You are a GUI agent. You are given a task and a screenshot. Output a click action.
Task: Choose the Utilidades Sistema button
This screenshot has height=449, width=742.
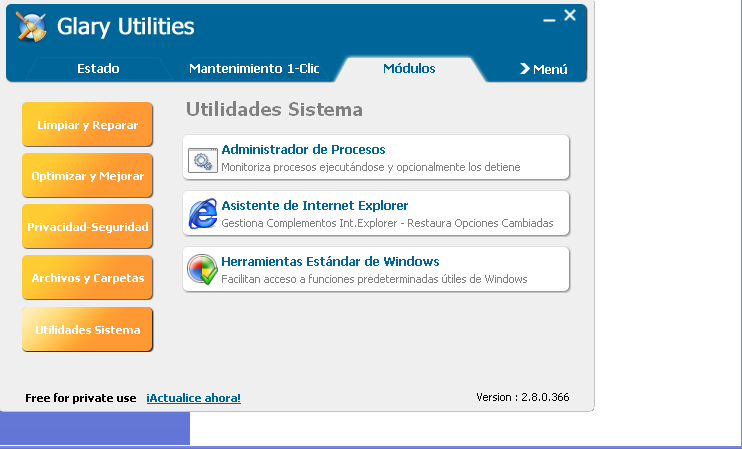(x=88, y=329)
